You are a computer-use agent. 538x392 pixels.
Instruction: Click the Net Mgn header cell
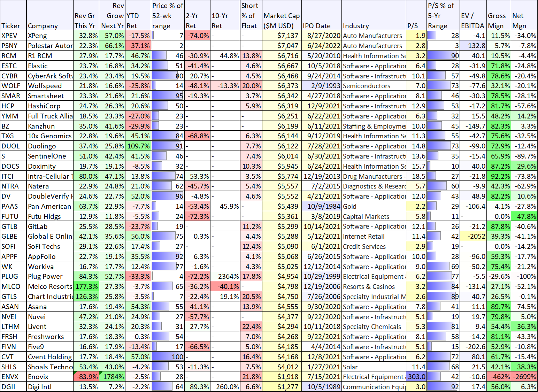pos(524,15)
